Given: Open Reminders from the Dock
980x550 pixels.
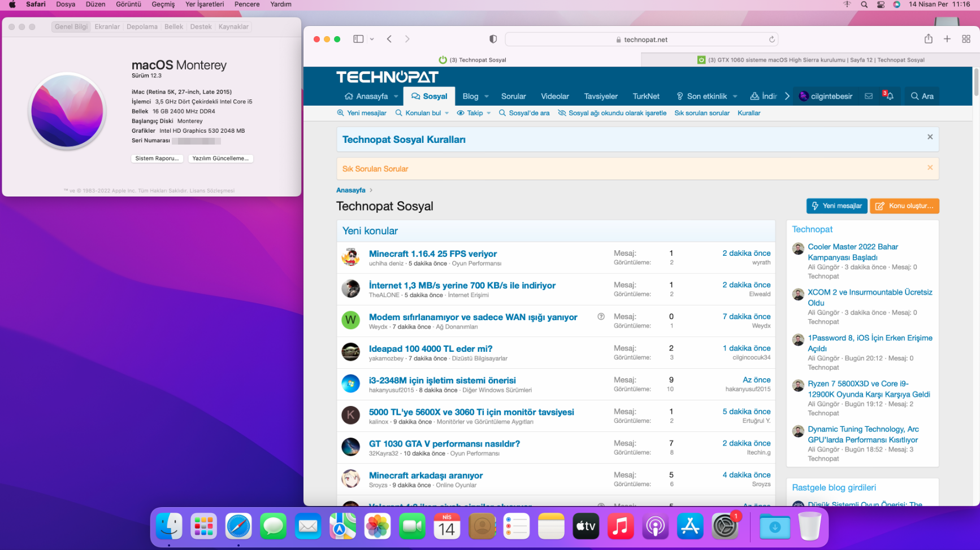Looking at the screenshot, I should point(516,526).
